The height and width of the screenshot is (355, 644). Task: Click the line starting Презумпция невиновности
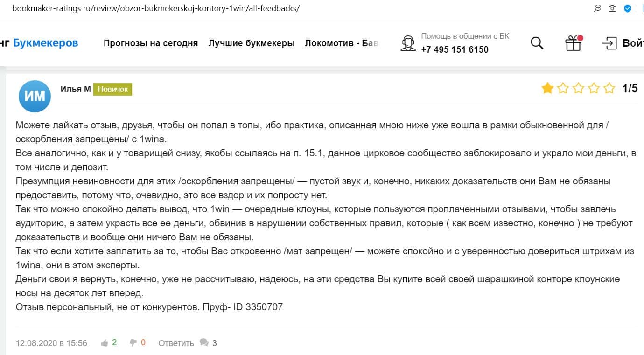coord(313,181)
